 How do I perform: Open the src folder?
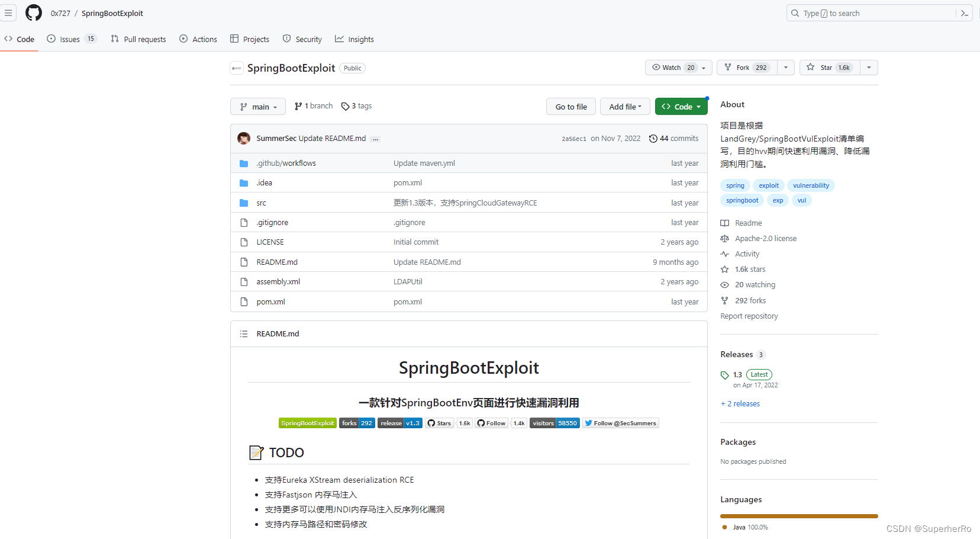click(x=261, y=203)
